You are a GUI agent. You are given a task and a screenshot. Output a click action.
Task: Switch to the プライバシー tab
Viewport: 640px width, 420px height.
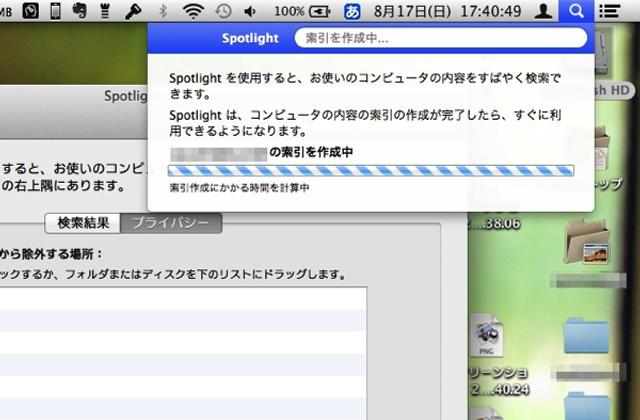171,223
